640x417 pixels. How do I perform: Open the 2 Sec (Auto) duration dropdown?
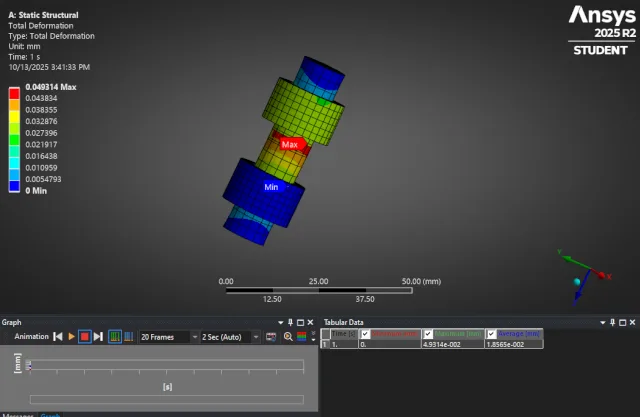coord(256,337)
